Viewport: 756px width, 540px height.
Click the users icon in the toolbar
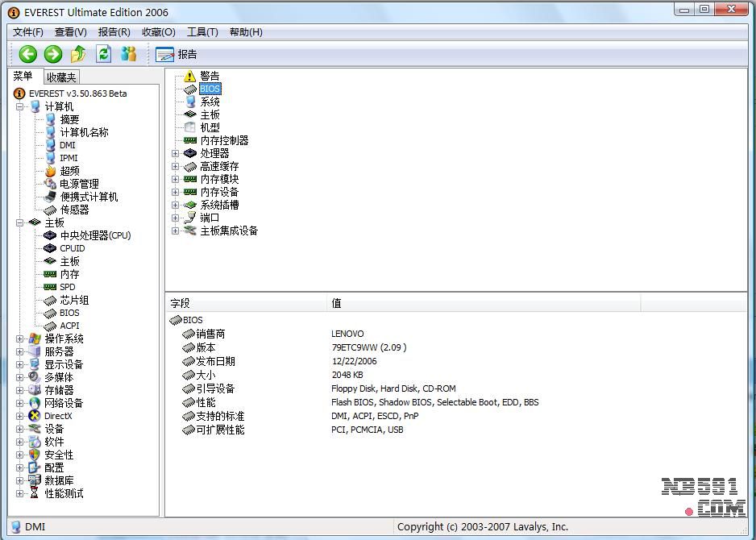(128, 54)
